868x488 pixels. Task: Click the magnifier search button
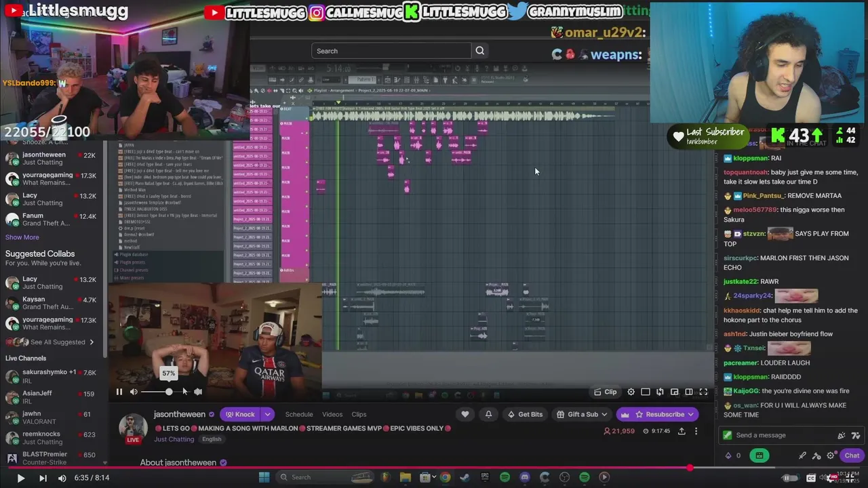480,51
